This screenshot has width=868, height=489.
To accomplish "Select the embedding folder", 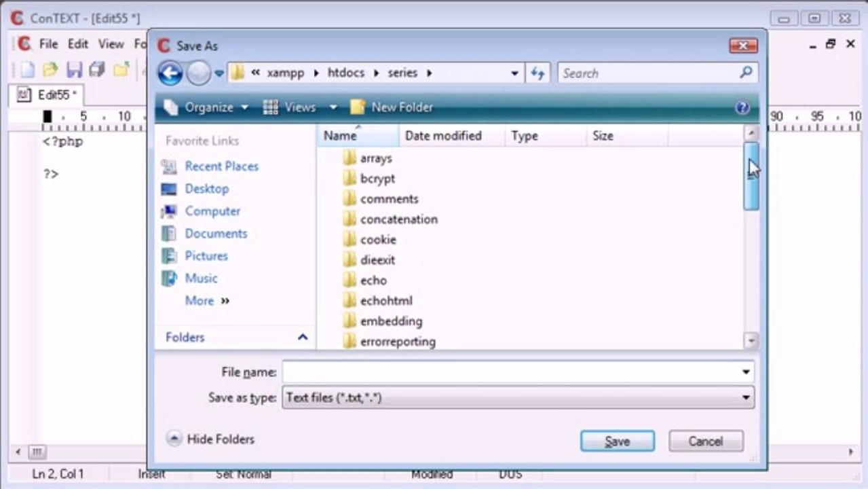I will click(382, 321).
